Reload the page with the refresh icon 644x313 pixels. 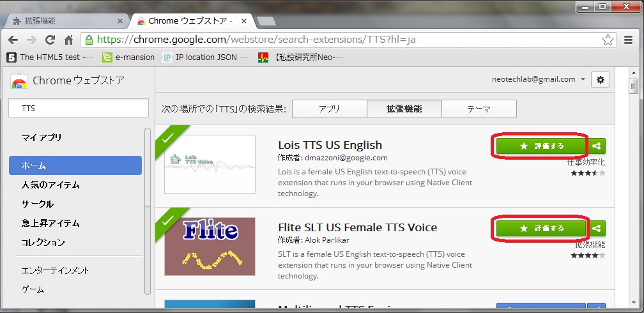pos(50,40)
